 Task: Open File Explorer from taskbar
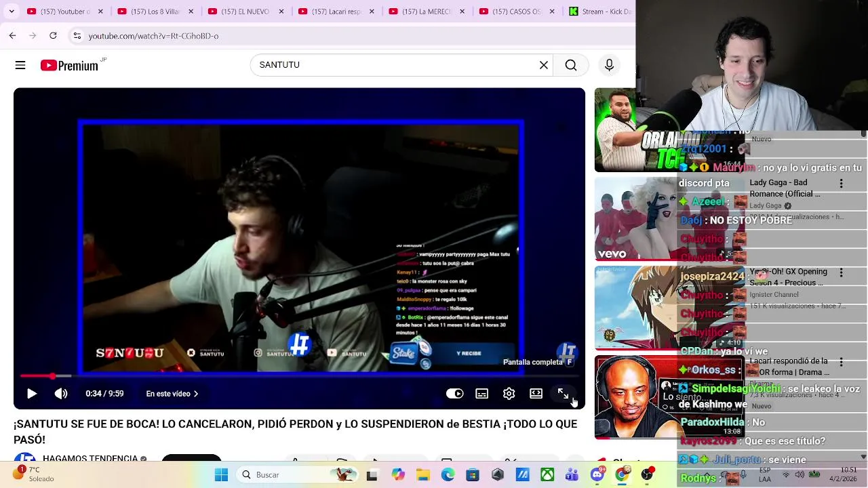[423, 475]
